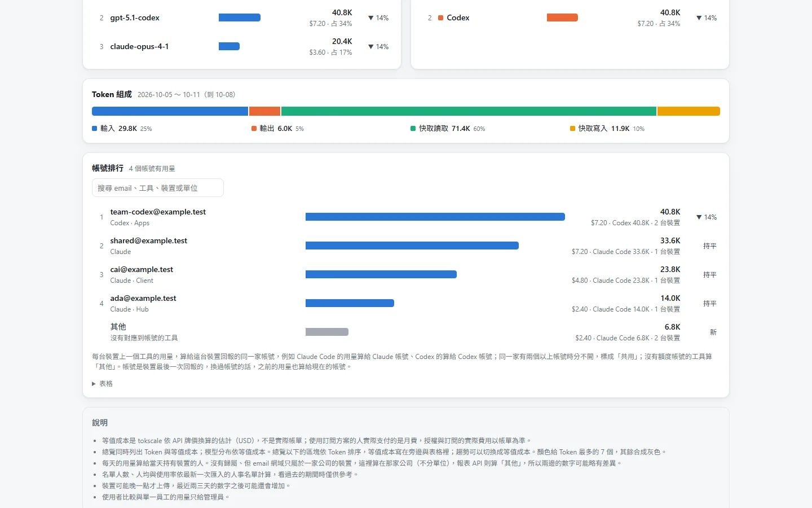Image resolution: width=812 pixels, height=508 pixels.
Task: Click the orange Codex tool marker
Action: tap(441, 18)
